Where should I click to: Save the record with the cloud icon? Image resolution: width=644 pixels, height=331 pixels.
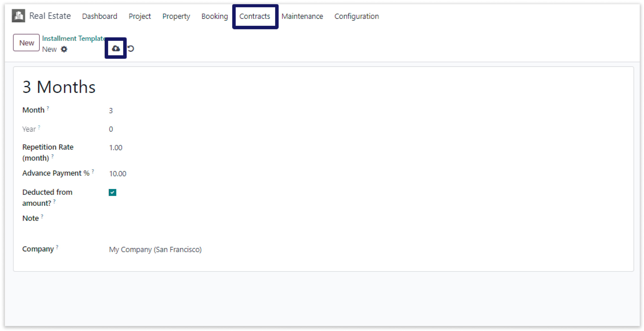click(x=115, y=48)
